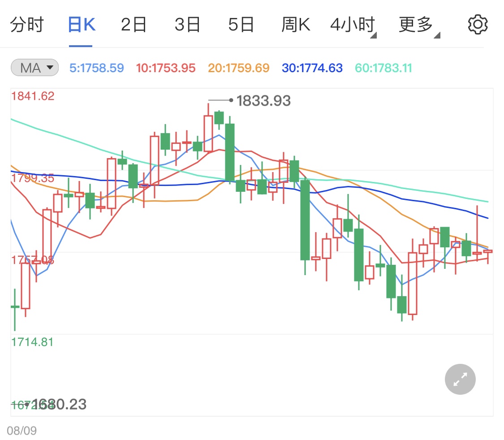Viewport: 504px width, 440px height.
Task: Switch to 分时 intraday tab
Action: (x=27, y=25)
